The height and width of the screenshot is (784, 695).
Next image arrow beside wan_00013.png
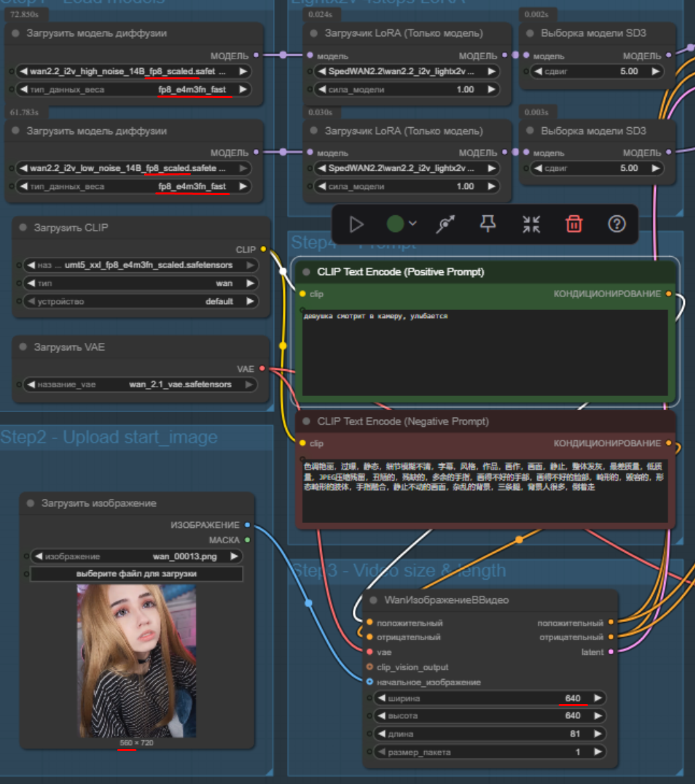pyautogui.click(x=234, y=556)
